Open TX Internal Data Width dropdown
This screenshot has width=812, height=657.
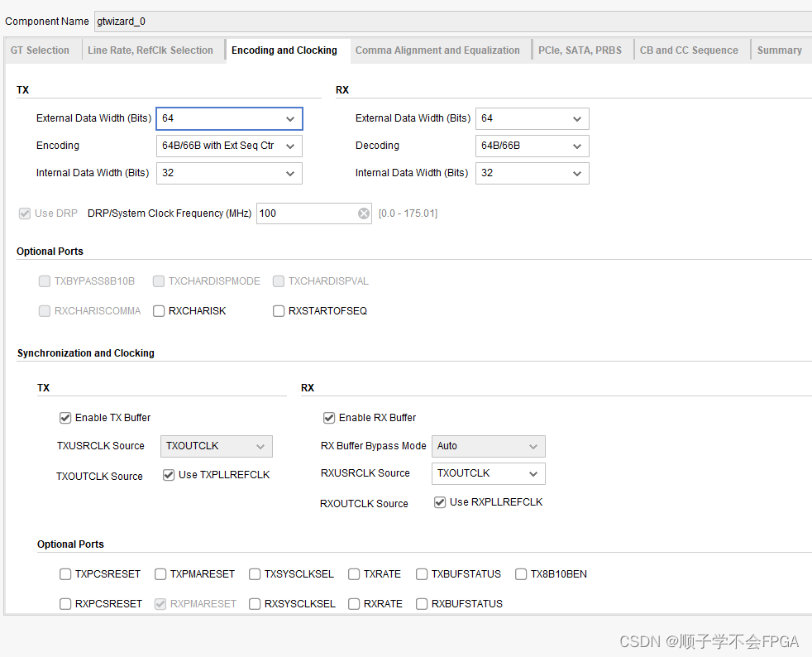tap(229, 173)
